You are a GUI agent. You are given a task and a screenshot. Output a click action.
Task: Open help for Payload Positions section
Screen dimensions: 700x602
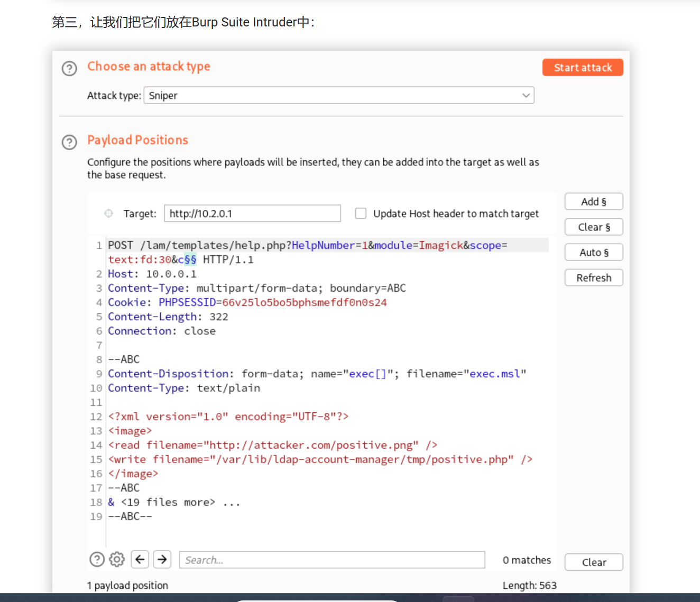(x=69, y=142)
